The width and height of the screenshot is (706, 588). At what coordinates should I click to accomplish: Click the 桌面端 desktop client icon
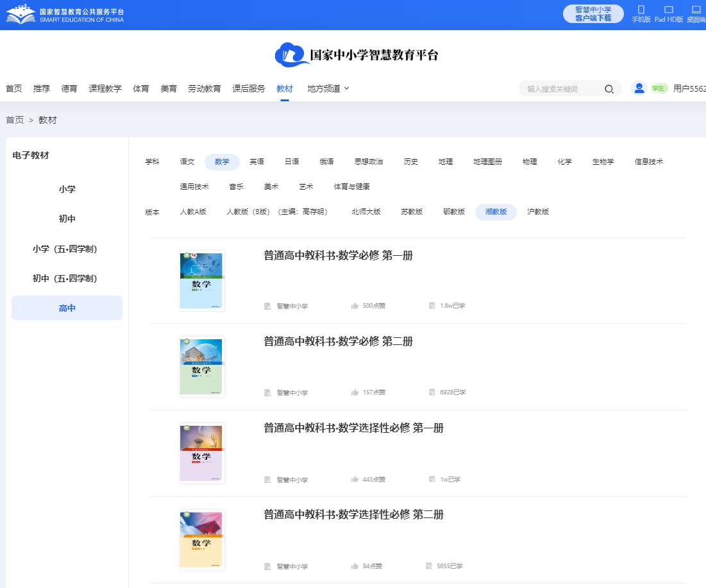[695, 12]
